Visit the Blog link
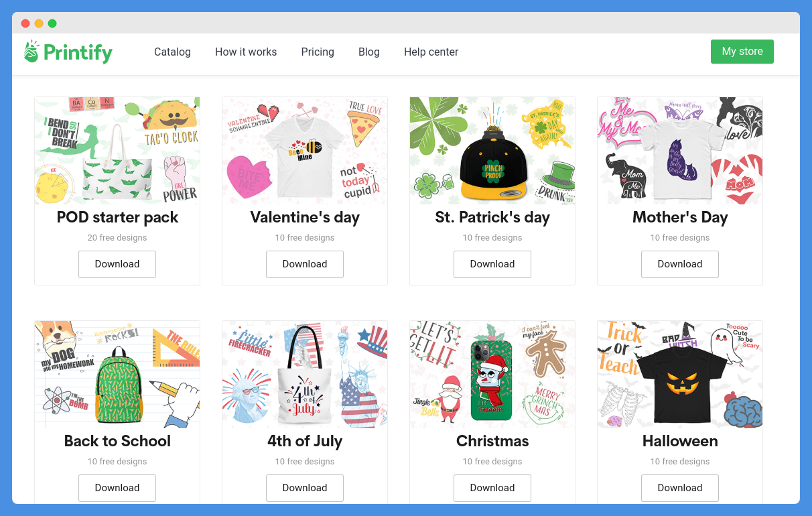Viewport: 812px width, 516px height. pyautogui.click(x=369, y=52)
